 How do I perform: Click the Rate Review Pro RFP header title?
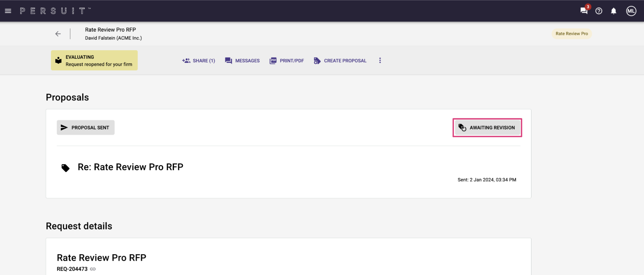[110, 30]
